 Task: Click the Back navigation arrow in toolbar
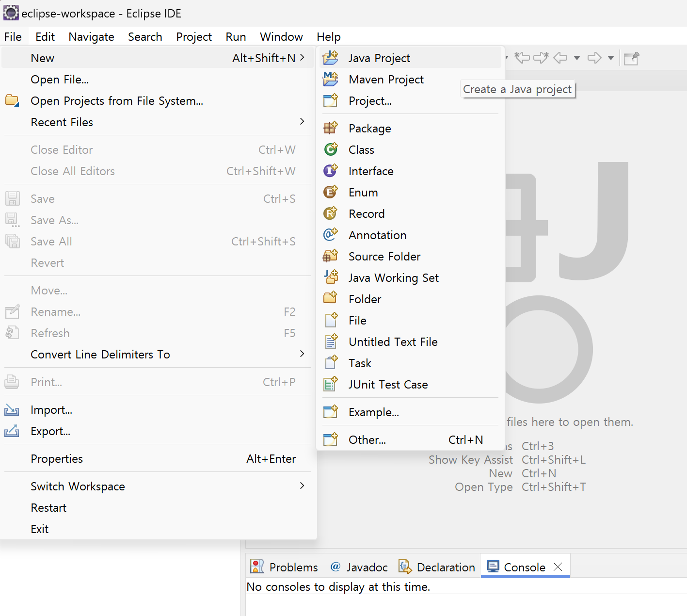560,58
